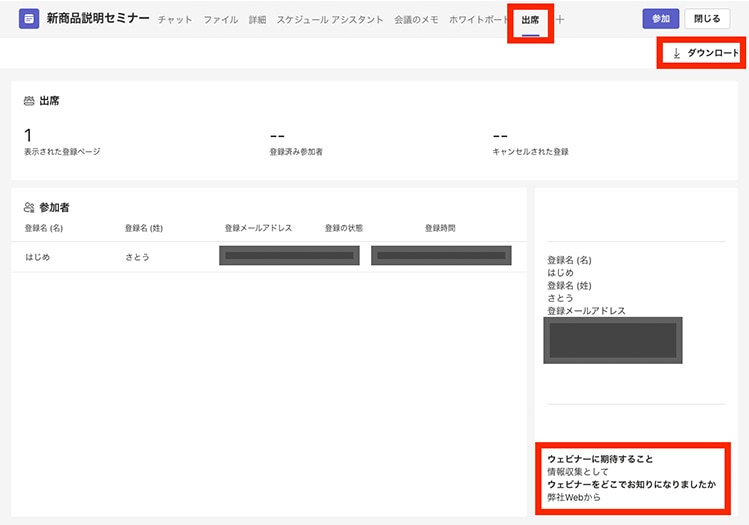Viewport: 749px width, 525px height.
Task: Select the はじめ さとう participant row
Action: click(x=268, y=256)
